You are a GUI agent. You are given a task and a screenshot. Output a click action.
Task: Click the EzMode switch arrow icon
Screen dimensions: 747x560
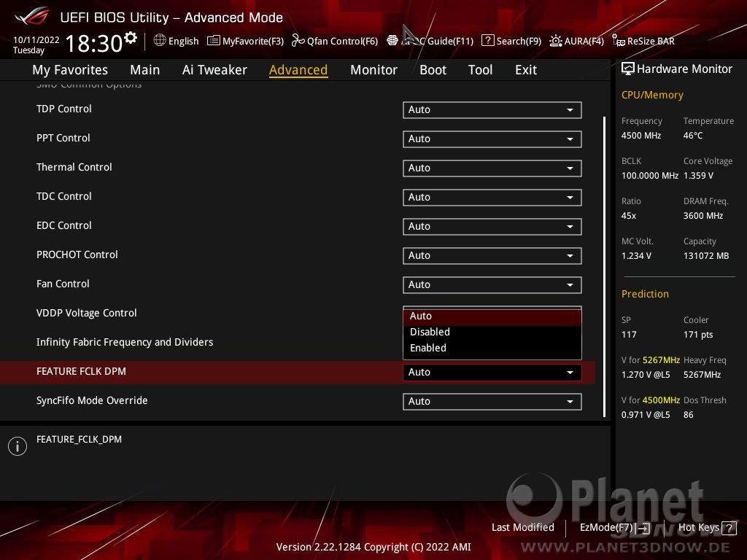point(643,528)
